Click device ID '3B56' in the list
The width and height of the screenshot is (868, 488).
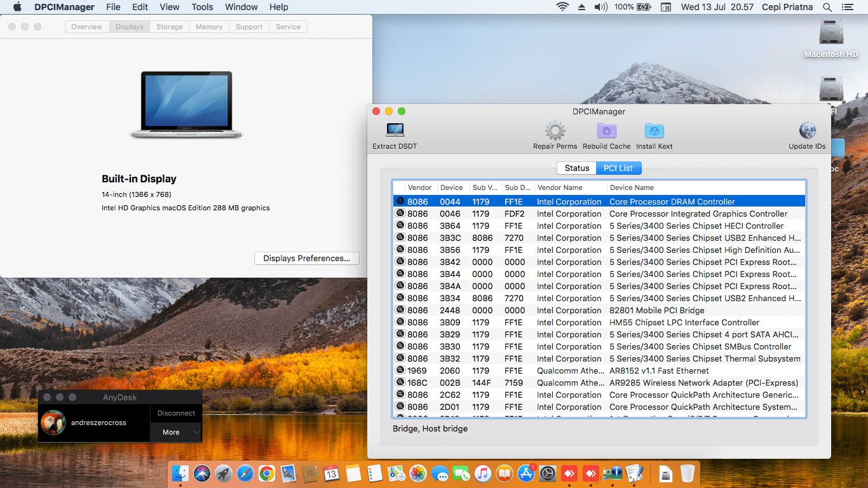tap(450, 250)
